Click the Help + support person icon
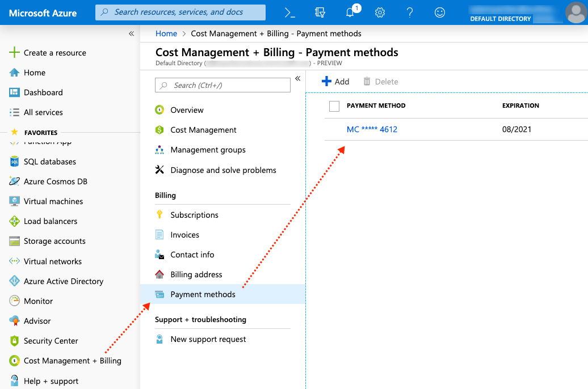The height and width of the screenshot is (389, 588). [14, 380]
